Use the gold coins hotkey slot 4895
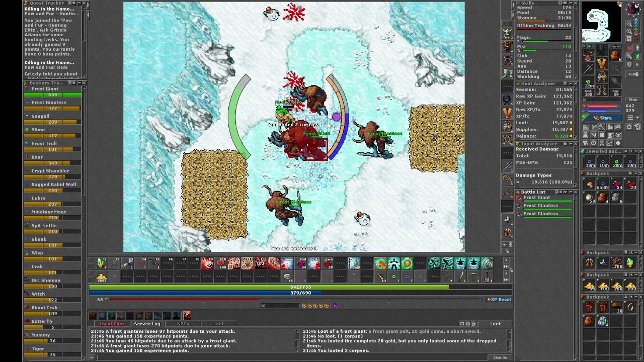Screen dimensions: 644x362 [x=101, y=277]
